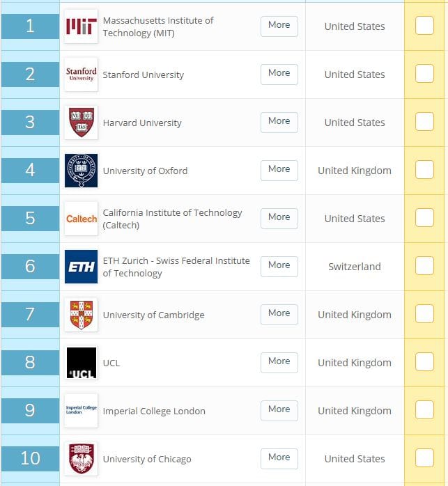Select the Cambridge shield logo
The width and height of the screenshot is (448, 486).
tap(81, 315)
